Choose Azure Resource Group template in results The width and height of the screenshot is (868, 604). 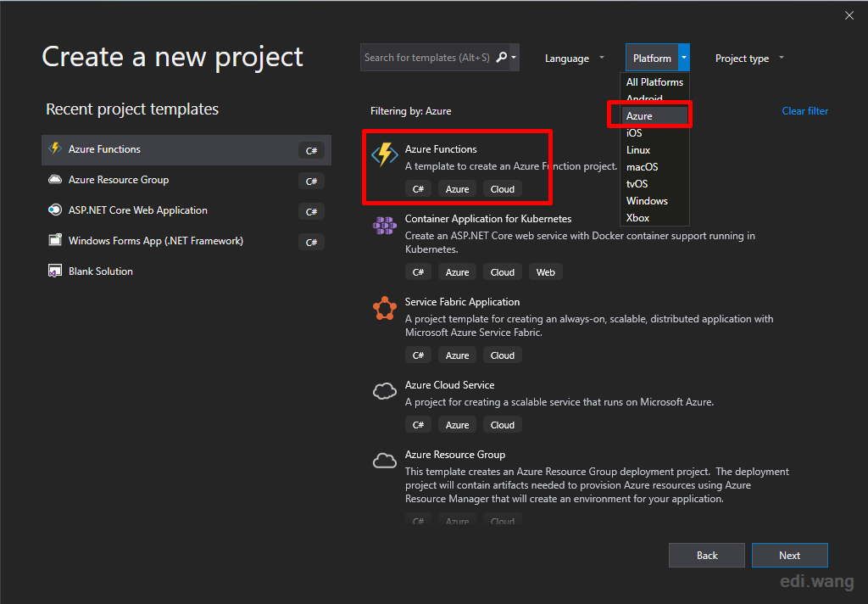coord(455,455)
